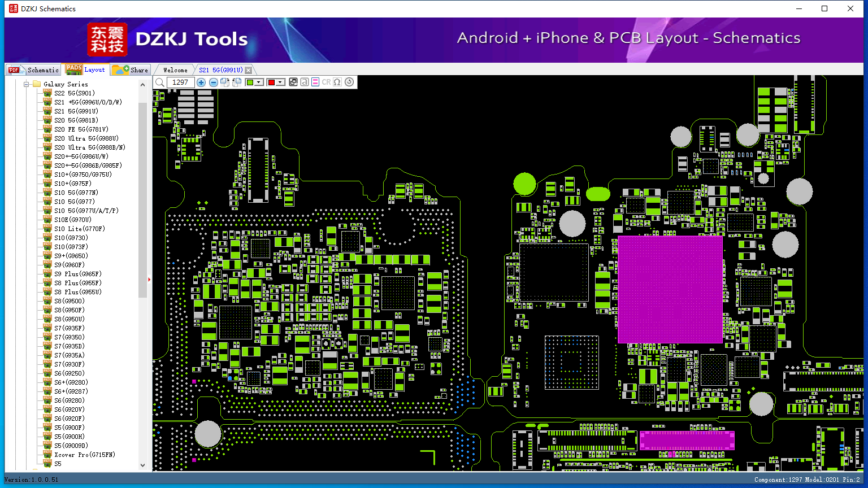The image size is (868, 488).
Task: Click the red DZKJ logo in the banner
Action: [107, 40]
